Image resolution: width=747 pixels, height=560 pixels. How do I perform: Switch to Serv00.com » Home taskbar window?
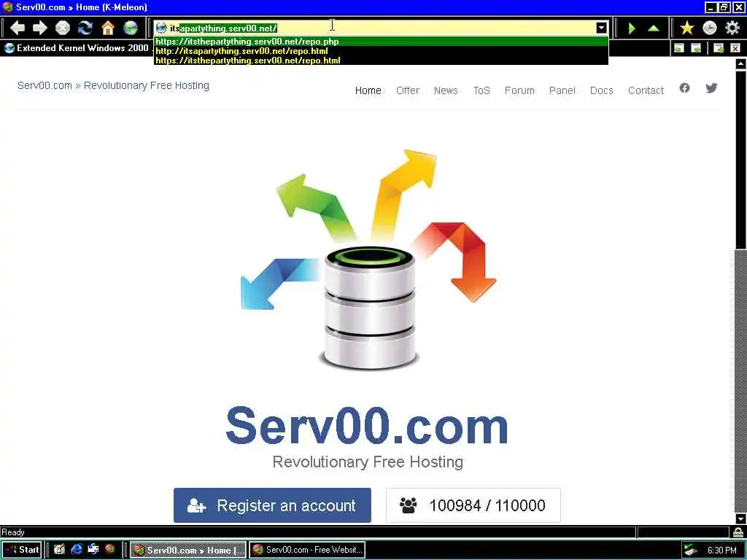[x=188, y=550]
